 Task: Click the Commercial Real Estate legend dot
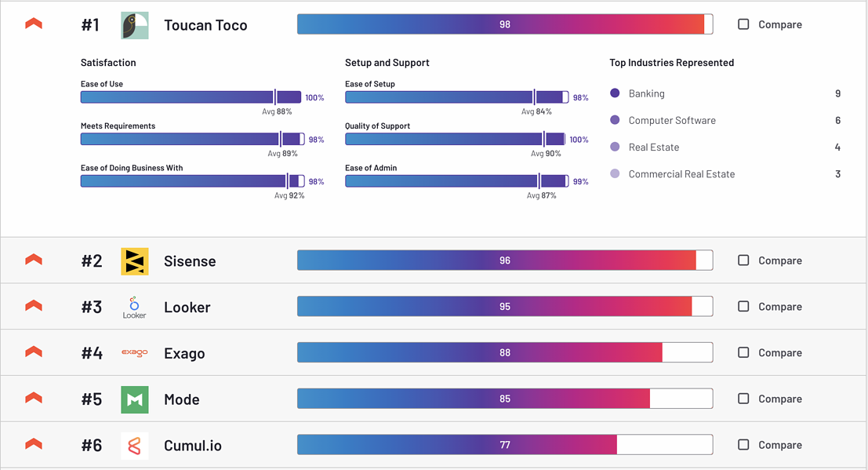[x=615, y=174]
